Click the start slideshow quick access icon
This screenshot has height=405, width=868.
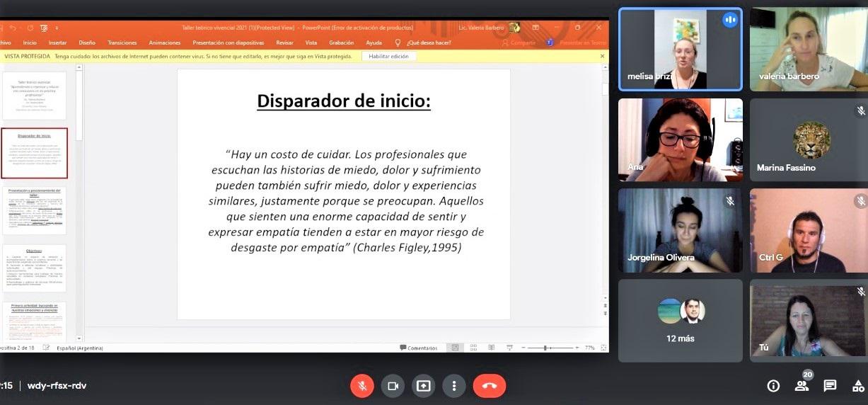[44, 28]
